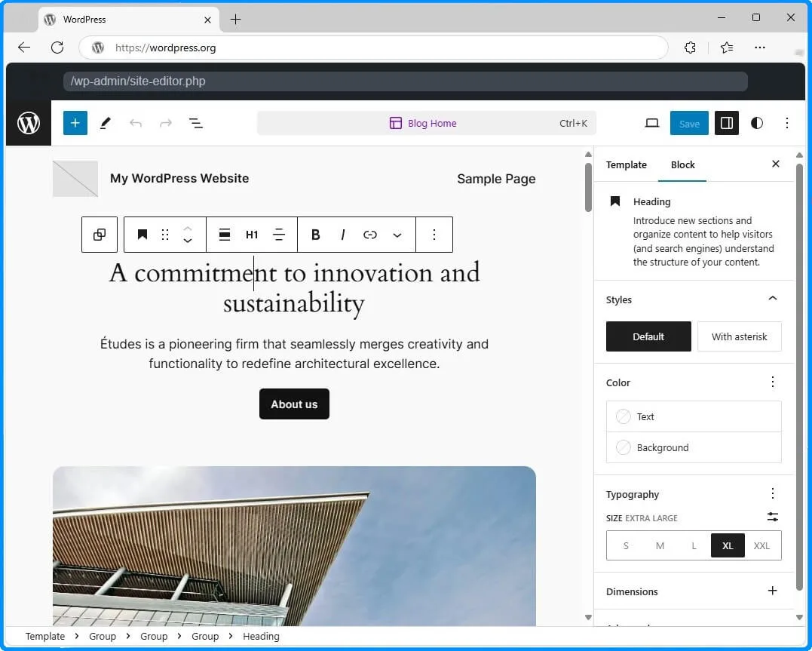Viewport: 812px width, 651px height.
Task: Move block down with the down chevron
Action: pos(188,241)
